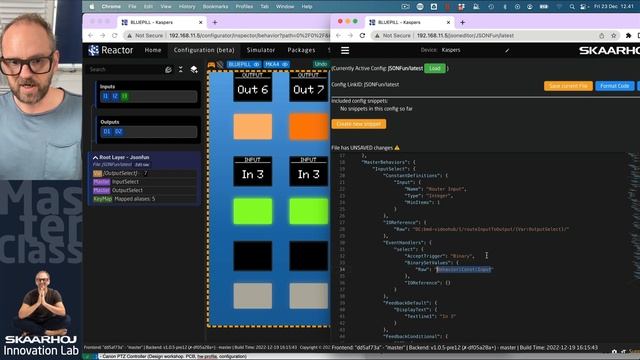Open the Configuration (beta) tab
Viewport: 640px width, 360px height.
(204, 50)
